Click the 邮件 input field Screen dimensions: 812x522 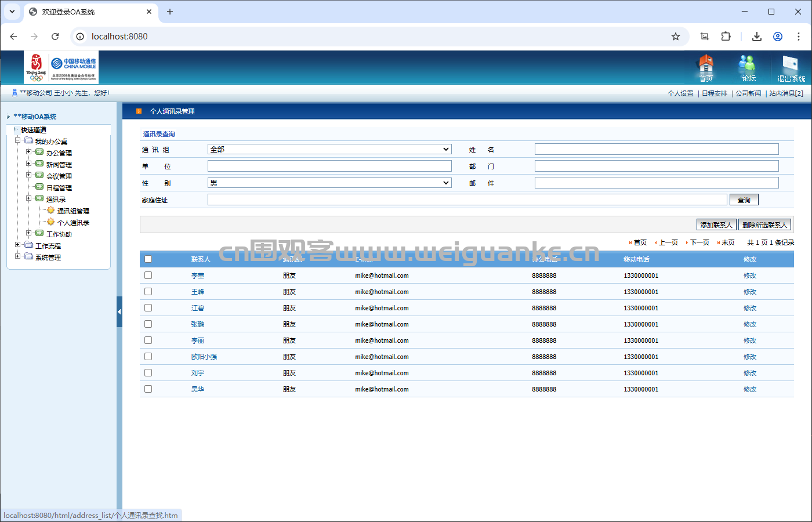tap(657, 183)
